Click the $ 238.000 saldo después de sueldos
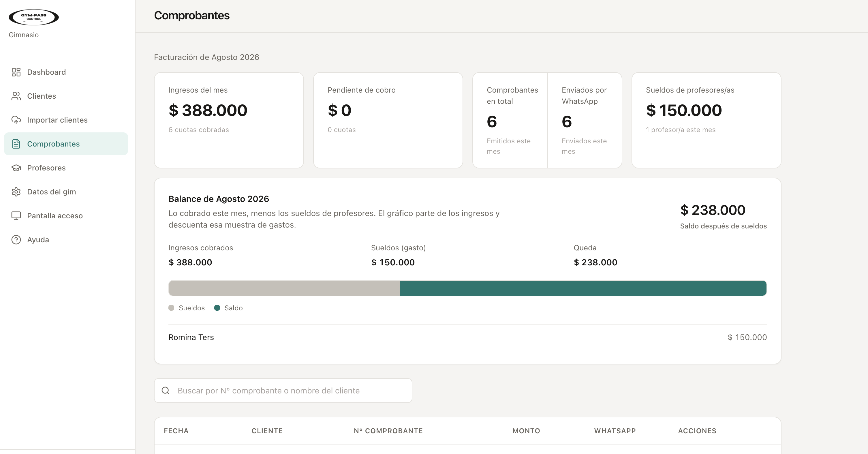Viewport: 868px width, 454px height. [713, 210]
